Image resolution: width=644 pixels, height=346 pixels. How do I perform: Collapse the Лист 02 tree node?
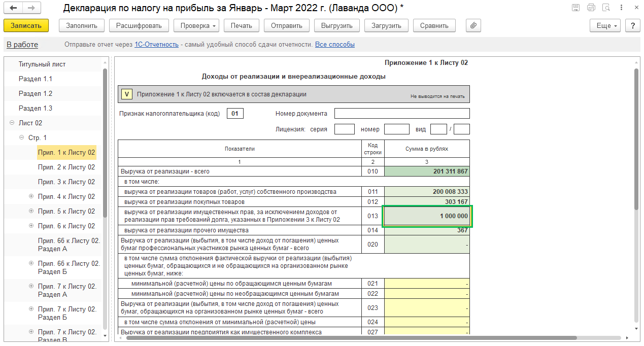(x=12, y=123)
